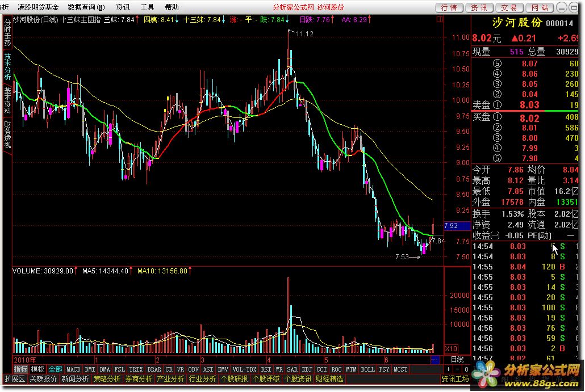
Task: Switch indicator to CCI
Action: click(321, 369)
